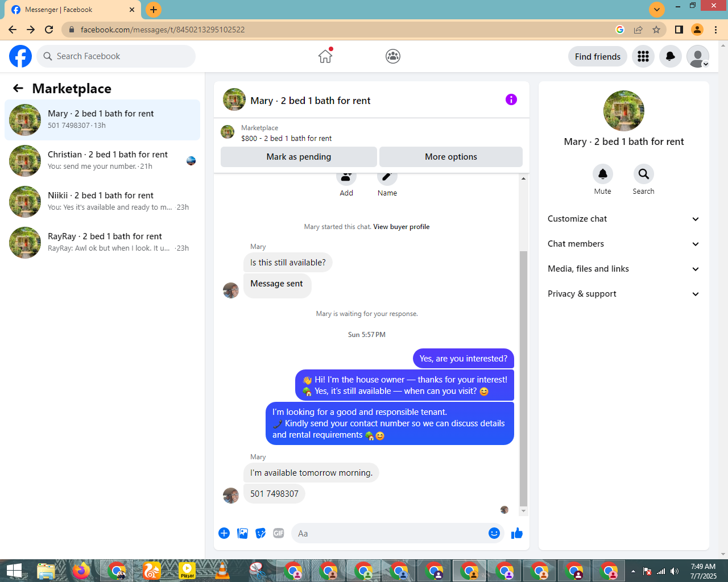Open File Explorer from taskbar

46,571
